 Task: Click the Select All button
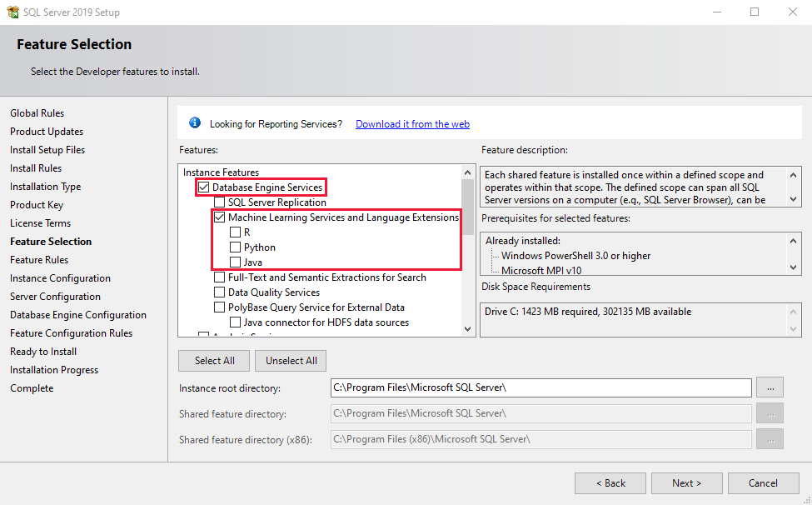tap(213, 360)
